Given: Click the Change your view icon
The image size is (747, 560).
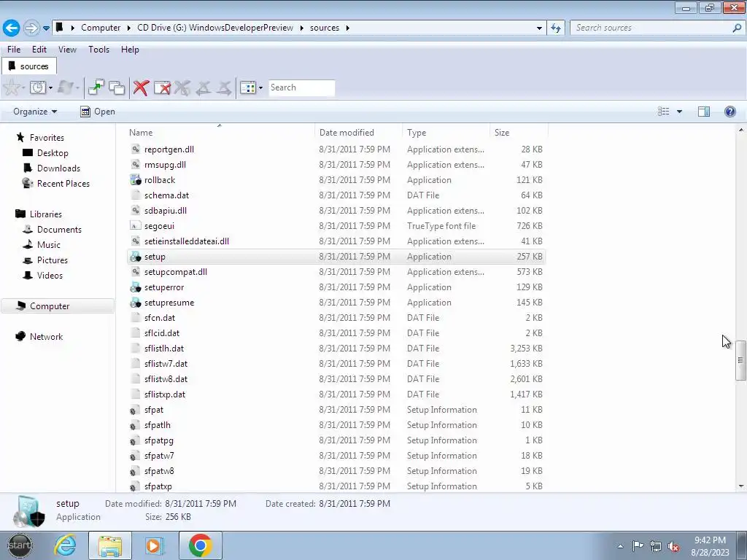Looking at the screenshot, I should click(x=664, y=112).
